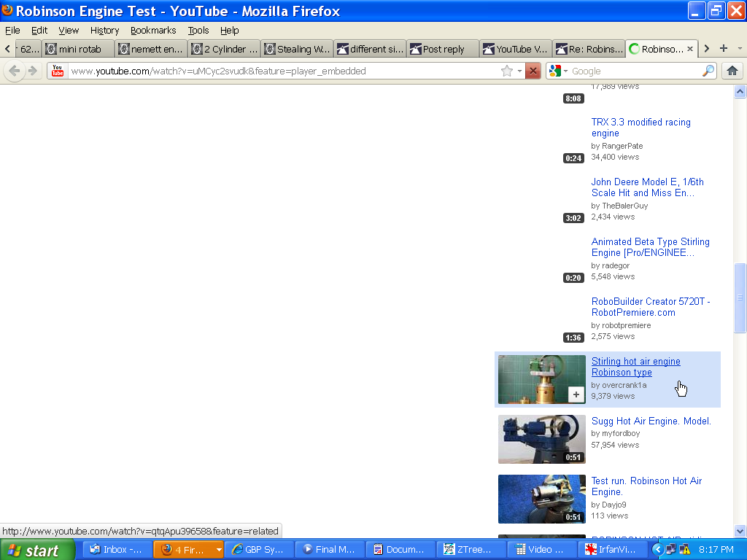Screen dimensions: 747x560
Task: Click Test run Robinson engine thumbnail
Action: point(542,499)
